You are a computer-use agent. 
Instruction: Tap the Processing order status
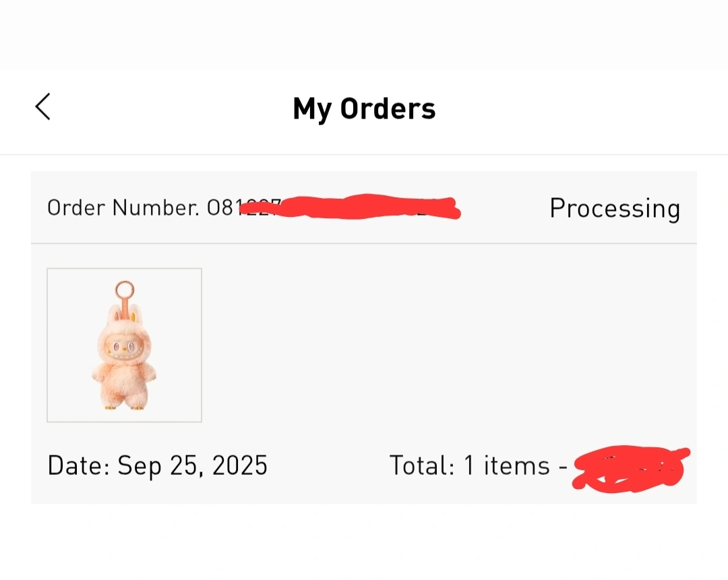pos(614,208)
